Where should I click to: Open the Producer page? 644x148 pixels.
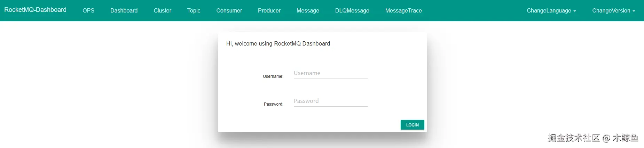point(269,10)
